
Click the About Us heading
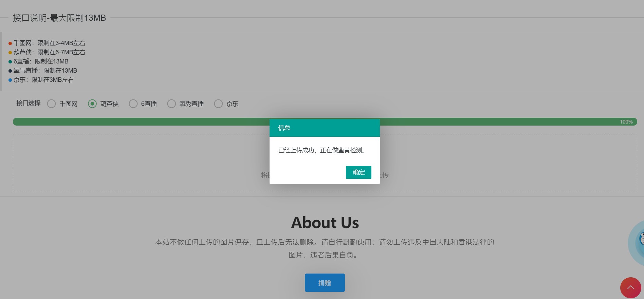click(x=325, y=223)
